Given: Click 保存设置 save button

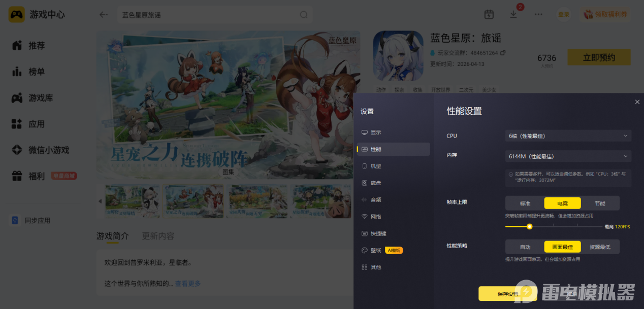Looking at the screenshot, I should (x=508, y=294).
